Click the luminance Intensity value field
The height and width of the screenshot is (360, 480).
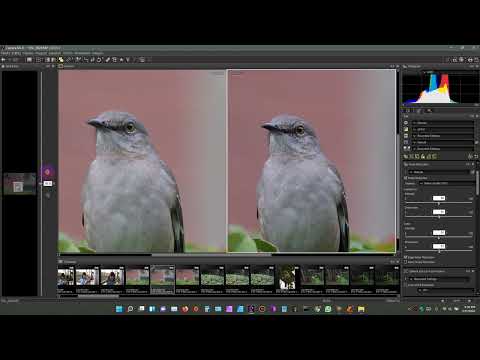pos(439,198)
